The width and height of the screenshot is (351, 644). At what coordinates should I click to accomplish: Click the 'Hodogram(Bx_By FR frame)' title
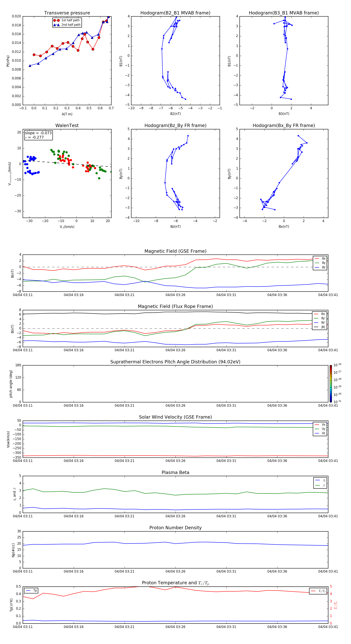coord(284,125)
